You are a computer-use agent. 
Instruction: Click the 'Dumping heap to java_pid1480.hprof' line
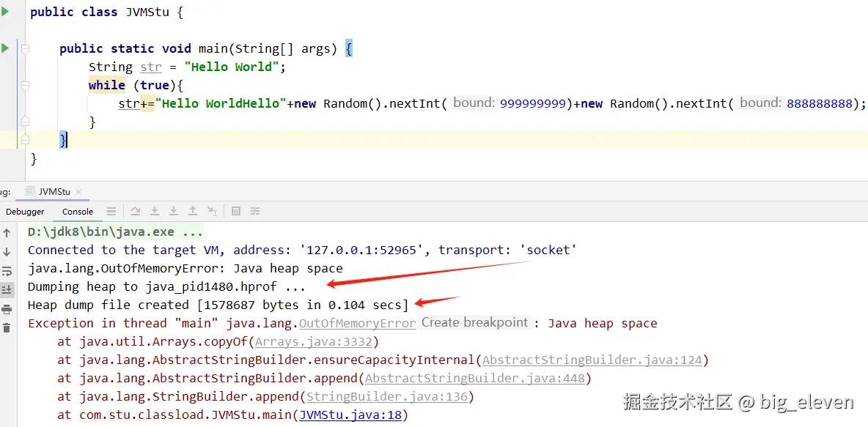[166, 286]
